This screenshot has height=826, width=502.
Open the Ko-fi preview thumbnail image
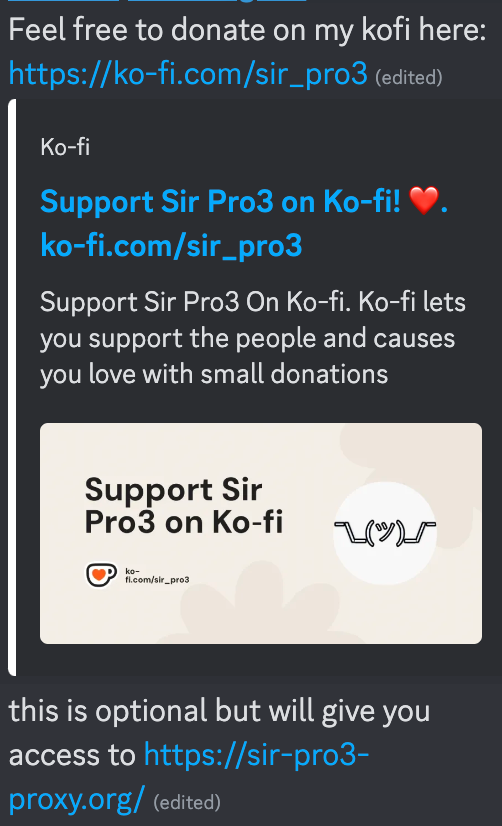(x=261, y=533)
